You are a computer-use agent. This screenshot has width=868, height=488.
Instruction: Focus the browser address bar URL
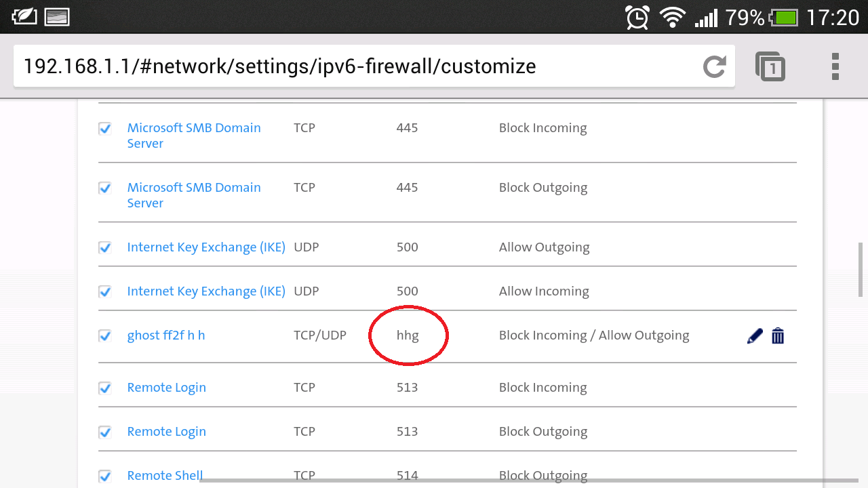point(339,66)
